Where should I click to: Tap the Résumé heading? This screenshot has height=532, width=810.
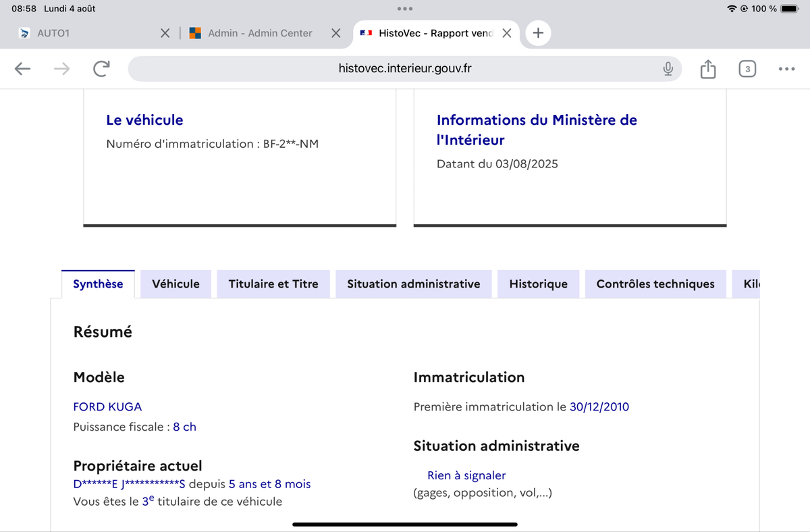tap(103, 332)
